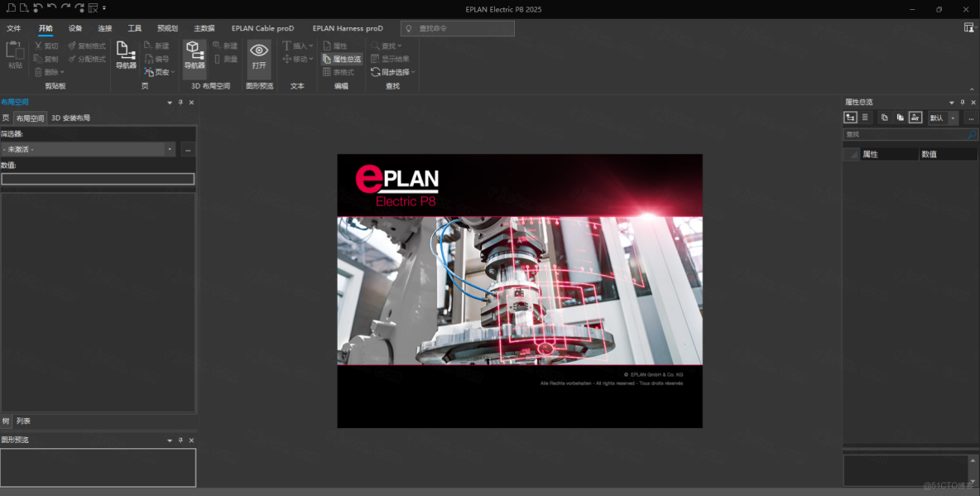Switch to the 主数据 ribbon tab

203,27
